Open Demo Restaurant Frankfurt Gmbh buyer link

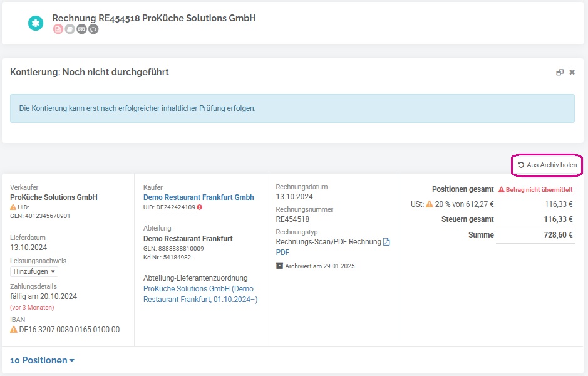(199, 197)
